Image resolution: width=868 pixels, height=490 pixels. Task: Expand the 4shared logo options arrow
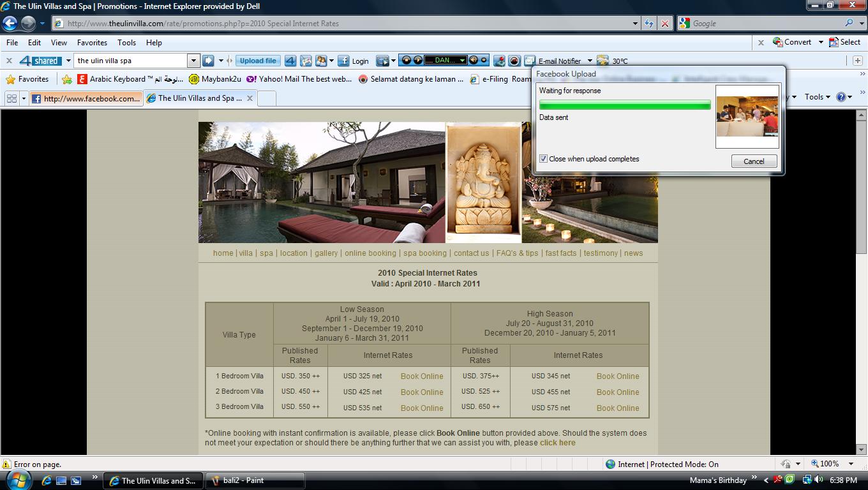(68, 61)
